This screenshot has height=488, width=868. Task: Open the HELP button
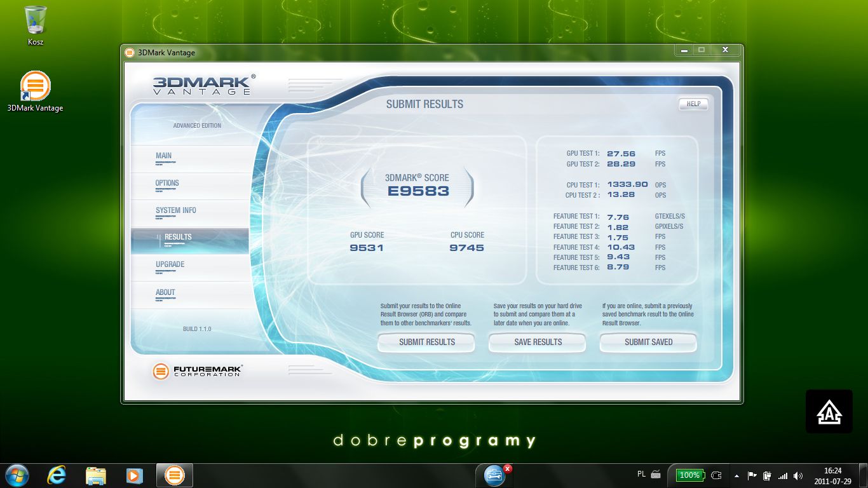coord(693,104)
